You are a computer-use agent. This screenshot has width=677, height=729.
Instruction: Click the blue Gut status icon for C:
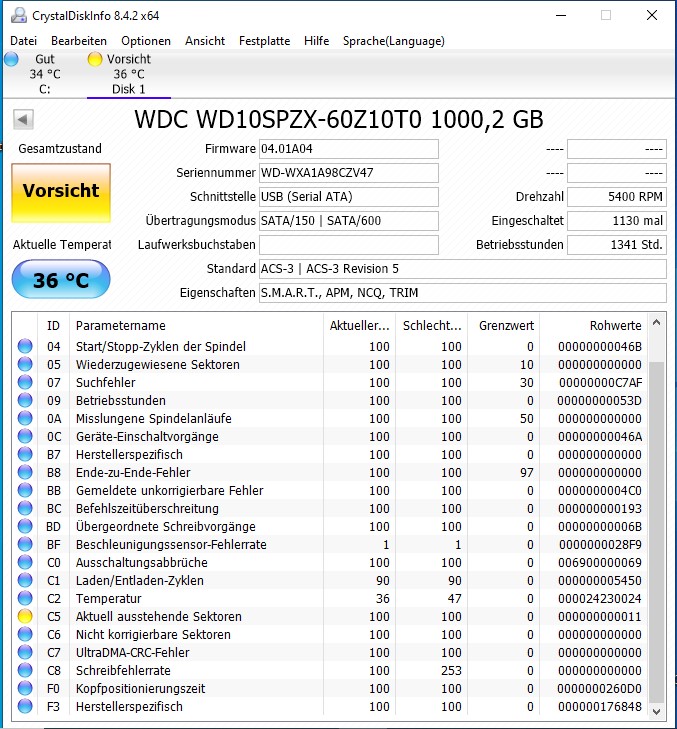[x=11, y=59]
